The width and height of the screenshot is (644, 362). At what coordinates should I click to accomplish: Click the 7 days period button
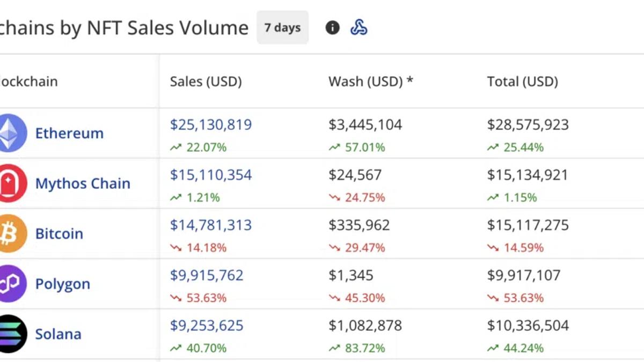282,27
